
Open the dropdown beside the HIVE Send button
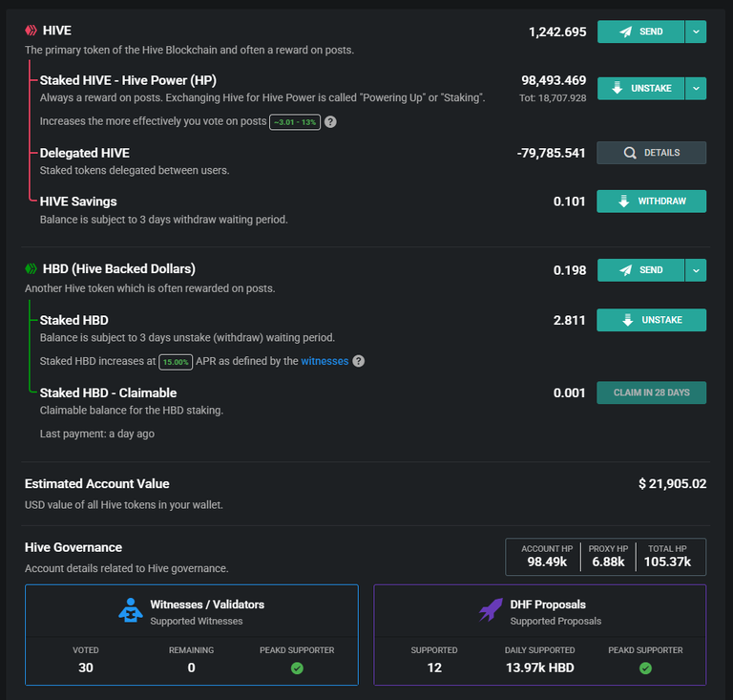pyautogui.click(x=696, y=32)
